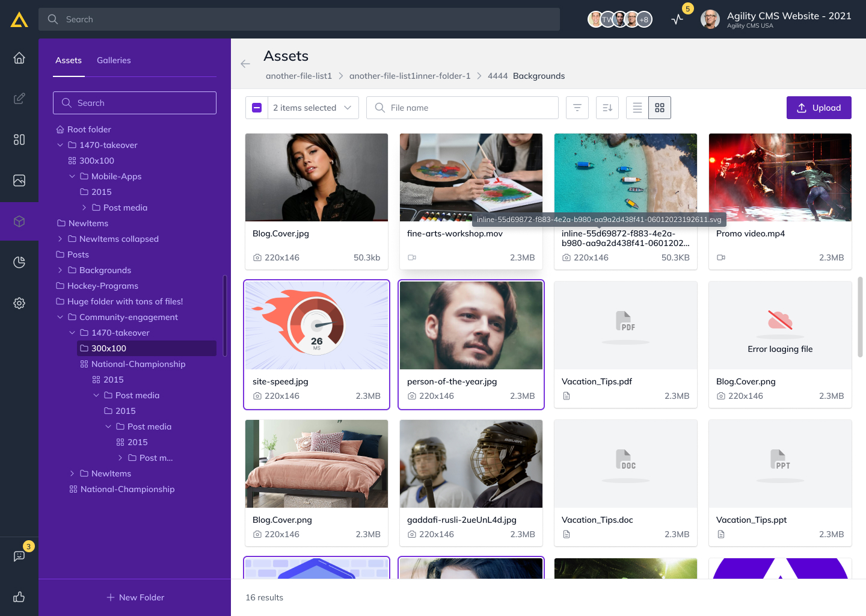
Task: Switch to list view layout
Action: tap(637, 108)
